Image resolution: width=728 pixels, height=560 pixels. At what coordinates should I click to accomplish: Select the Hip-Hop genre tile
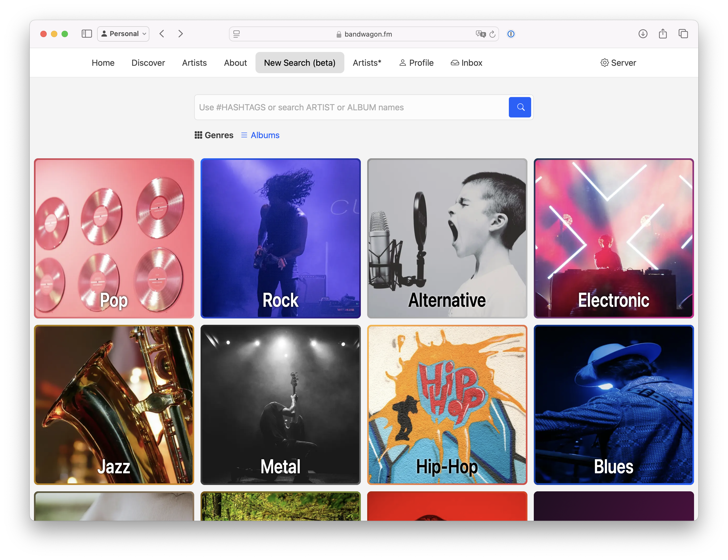[x=447, y=404]
